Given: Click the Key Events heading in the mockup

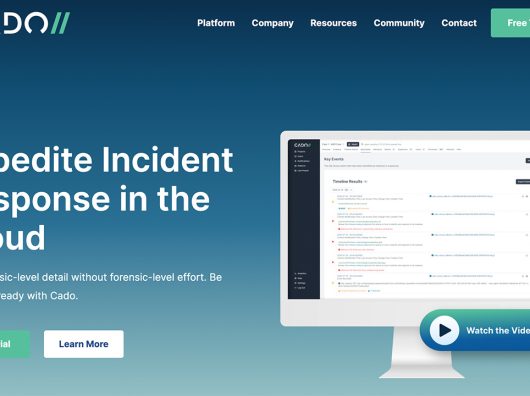Looking at the screenshot, I should click(334, 159).
